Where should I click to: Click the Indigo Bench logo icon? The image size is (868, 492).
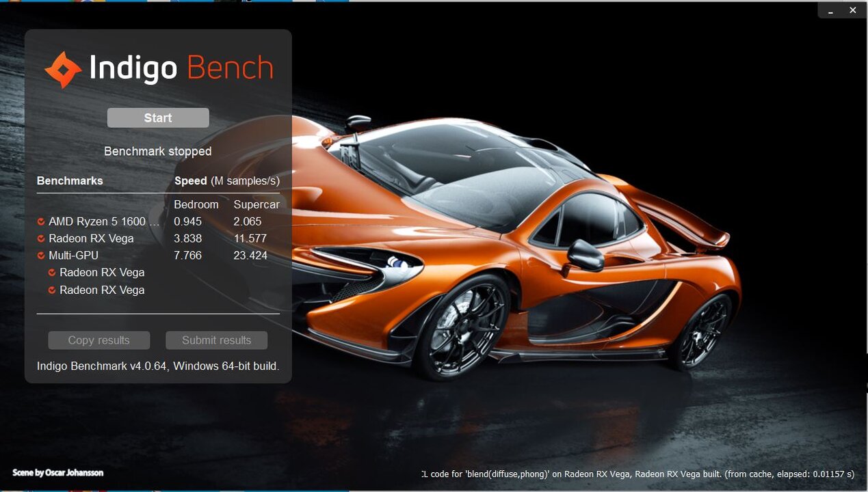coord(63,70)
